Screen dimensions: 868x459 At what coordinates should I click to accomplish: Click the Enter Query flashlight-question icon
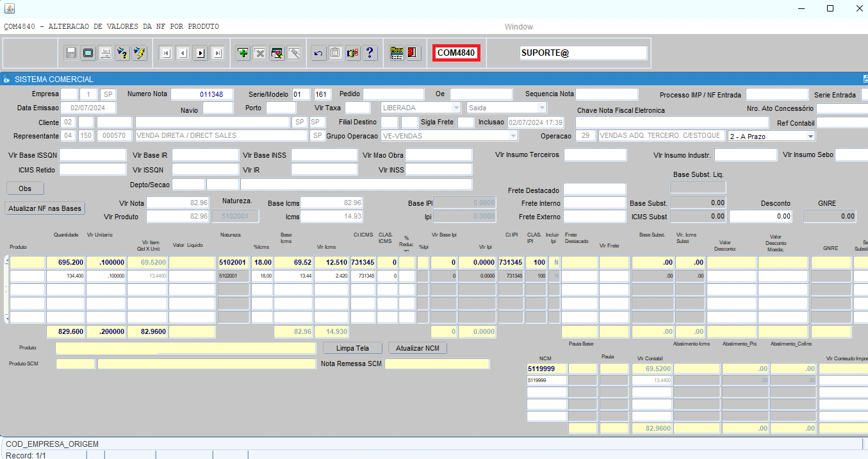pyautogui.click(x=122, y=53)
